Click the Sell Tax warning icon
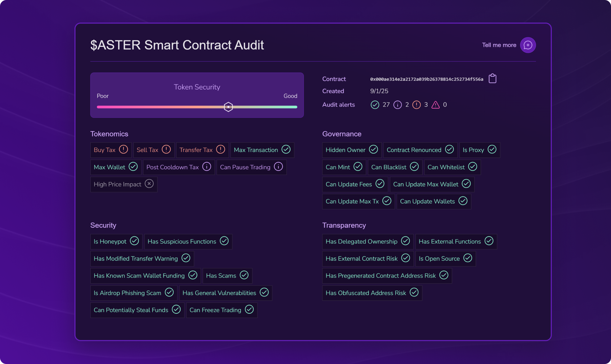The image size is (611, 364). [x=166, y=149]
